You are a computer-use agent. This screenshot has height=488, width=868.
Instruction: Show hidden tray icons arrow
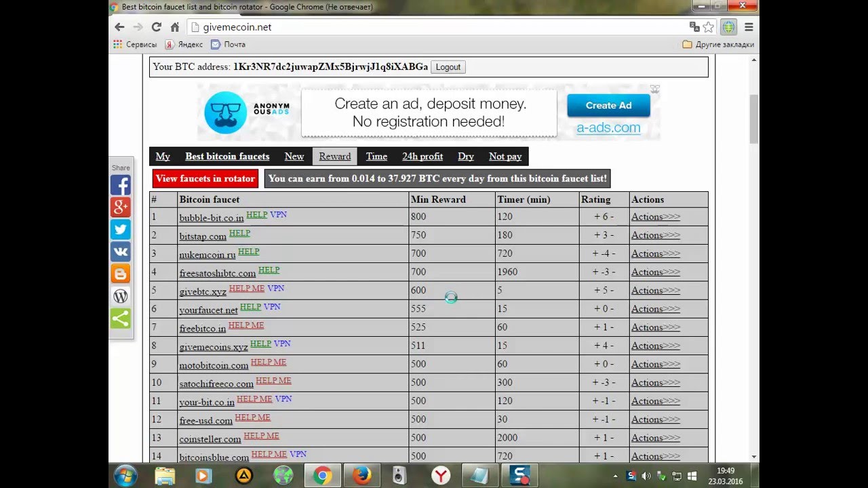[x=615, y=476]
